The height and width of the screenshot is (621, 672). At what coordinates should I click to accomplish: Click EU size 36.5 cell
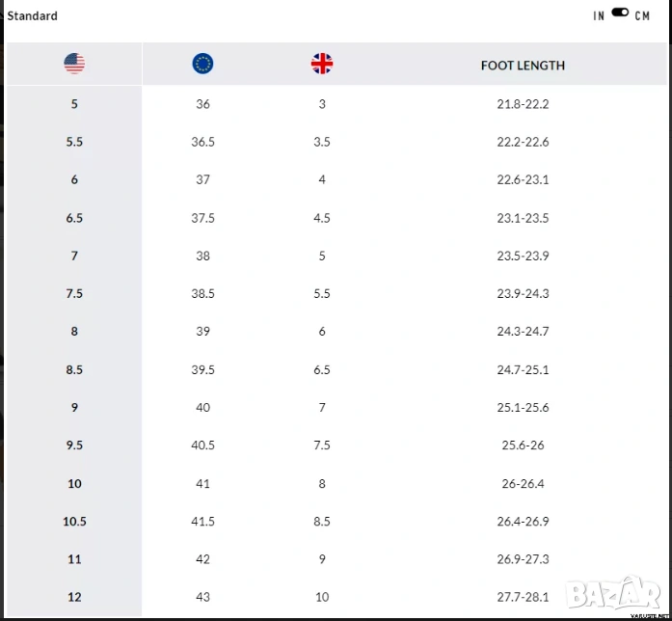point(202,142)
